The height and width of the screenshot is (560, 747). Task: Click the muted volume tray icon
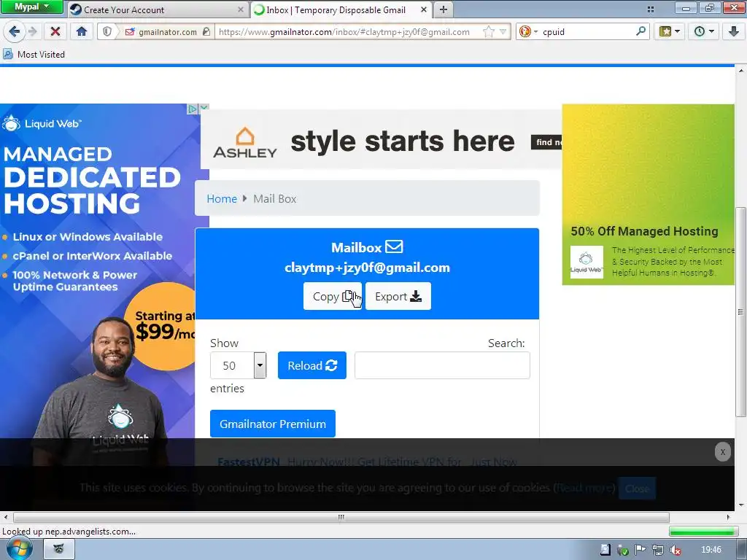tap(675, 550)
